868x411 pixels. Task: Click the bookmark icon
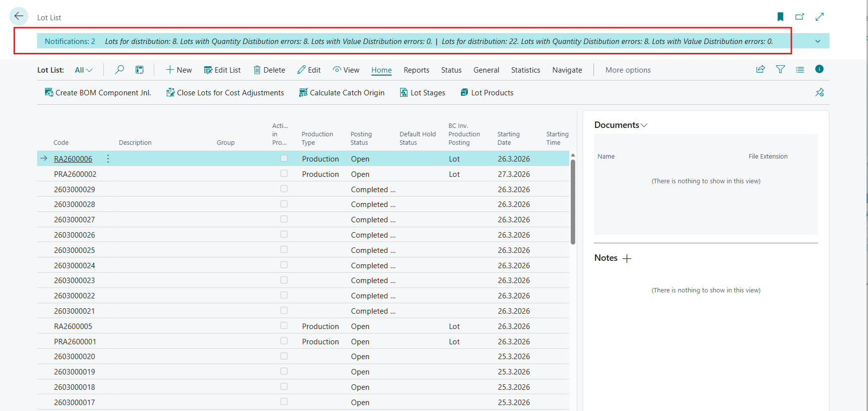tap(780, 17)
